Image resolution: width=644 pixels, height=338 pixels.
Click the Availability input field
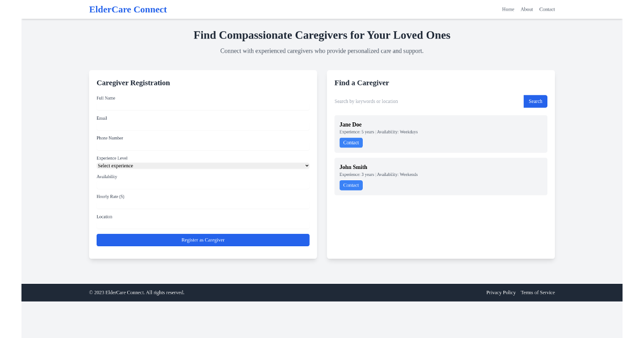coord(203,183)
